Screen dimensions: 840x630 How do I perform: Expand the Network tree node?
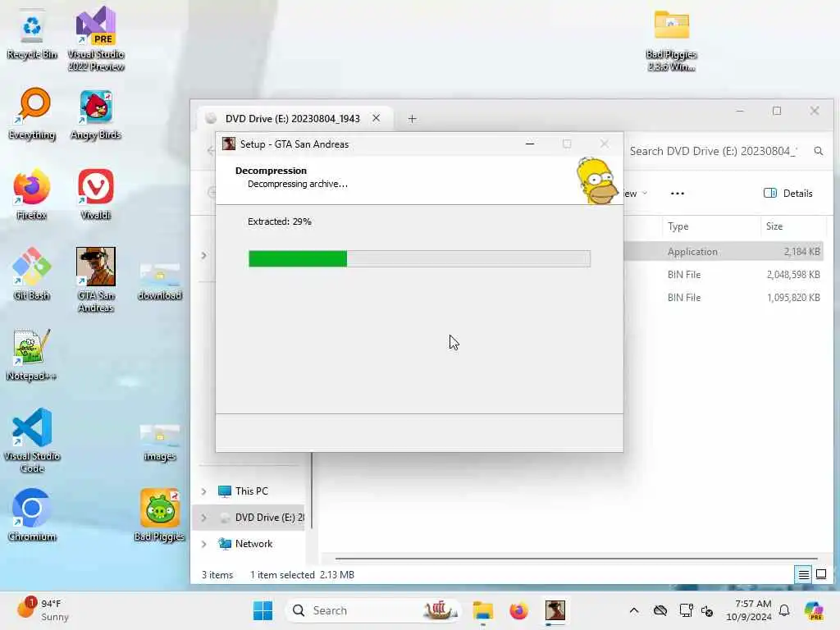click(x=203, y=544)
